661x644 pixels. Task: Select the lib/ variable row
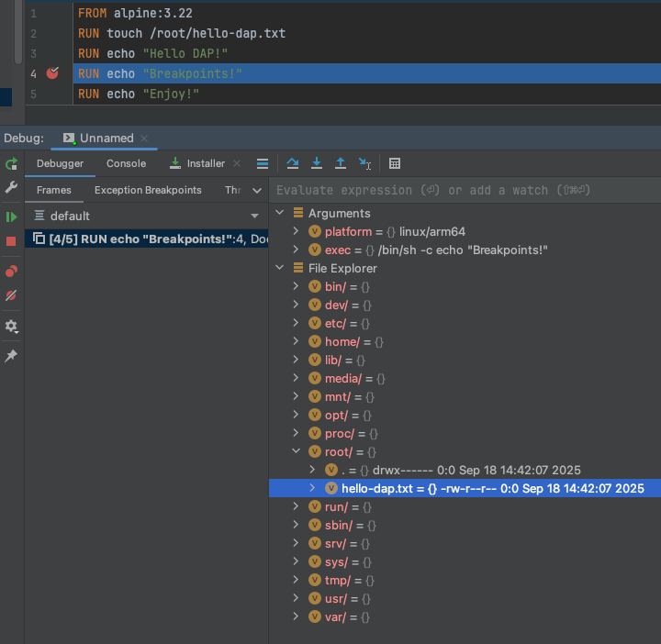click(x=465, y=361)
